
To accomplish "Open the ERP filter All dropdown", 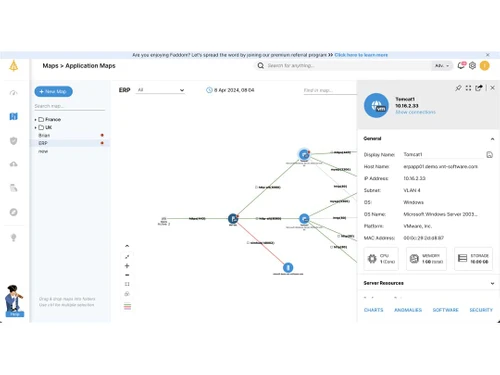I will click(160, 90).
